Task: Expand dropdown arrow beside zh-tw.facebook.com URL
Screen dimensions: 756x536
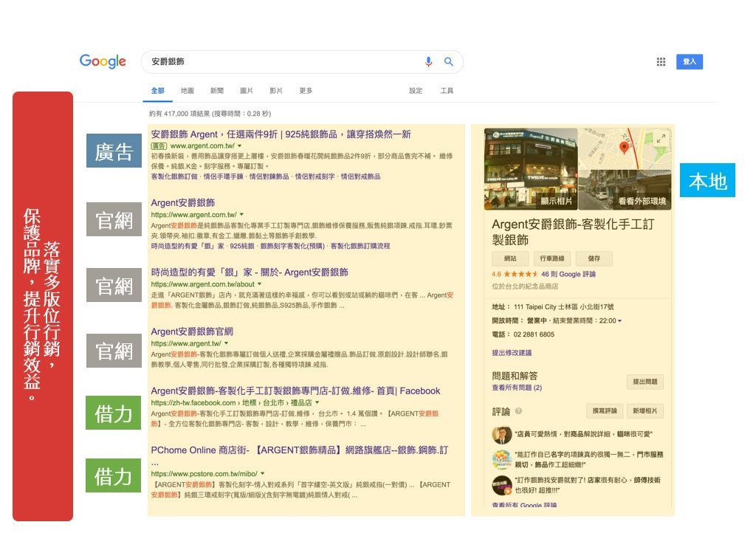Action: coord(317,403)
